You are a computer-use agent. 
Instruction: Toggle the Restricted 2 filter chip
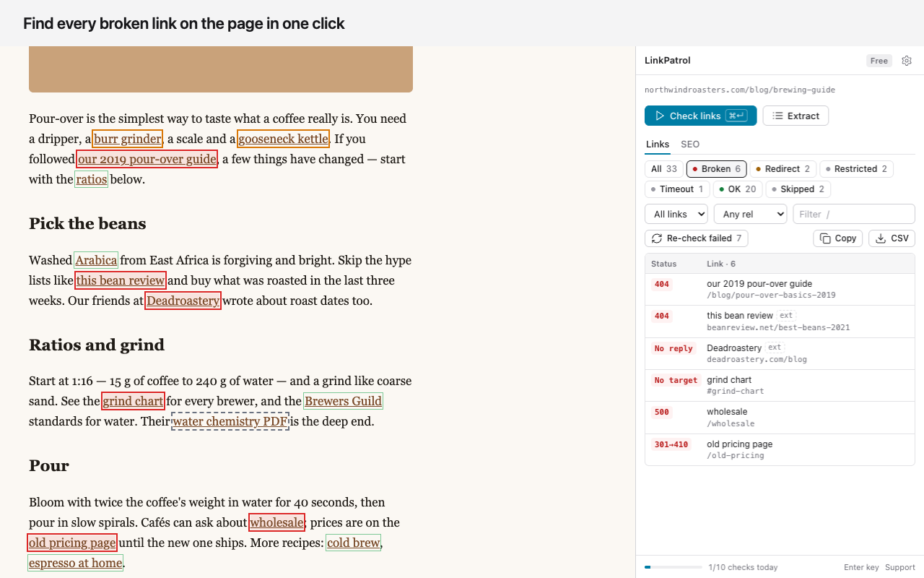click(856, 169)
